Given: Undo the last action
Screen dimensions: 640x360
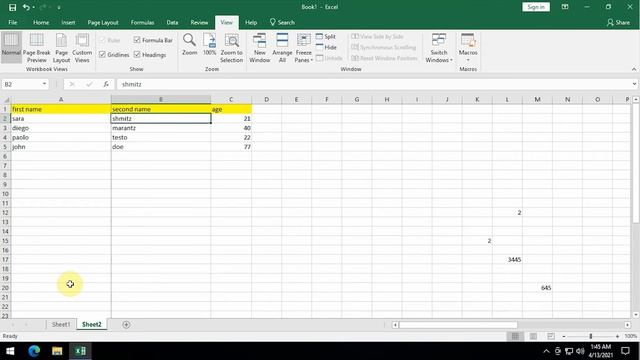Looking at the screenshot, I should [x=26, y=7].
